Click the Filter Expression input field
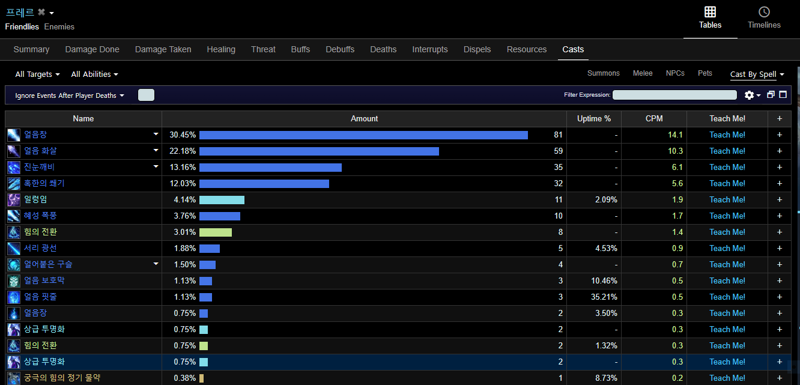Image resolution: width=800 pixels, height=385 pixels. coord(674,95)
